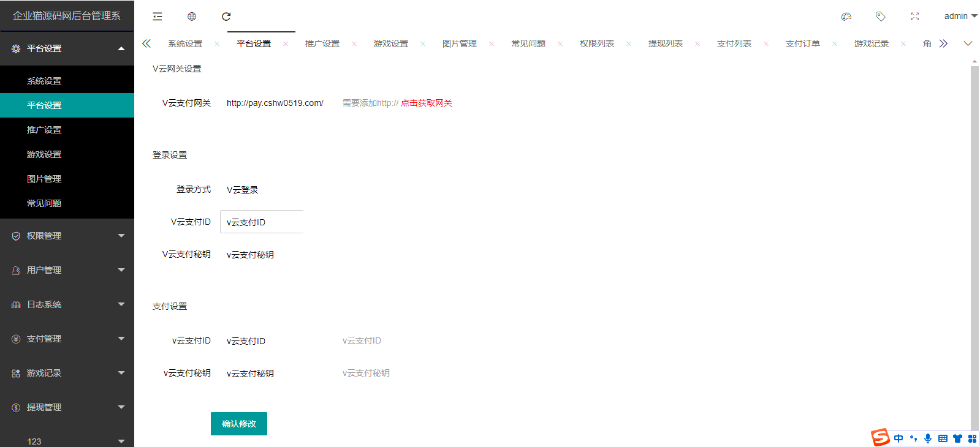Click the 确认修改 button
The width and height of the screenshot is (980, 447).
pos(239,424)
